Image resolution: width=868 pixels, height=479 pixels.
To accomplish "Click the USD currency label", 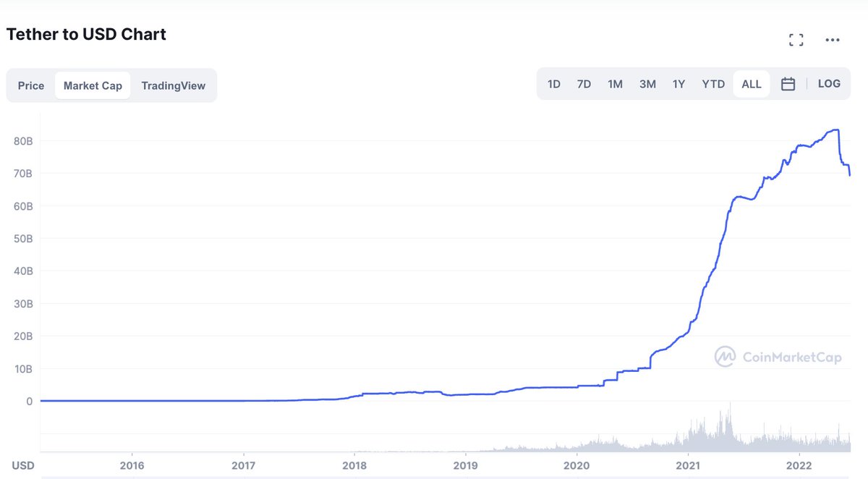I will (23, 465).
